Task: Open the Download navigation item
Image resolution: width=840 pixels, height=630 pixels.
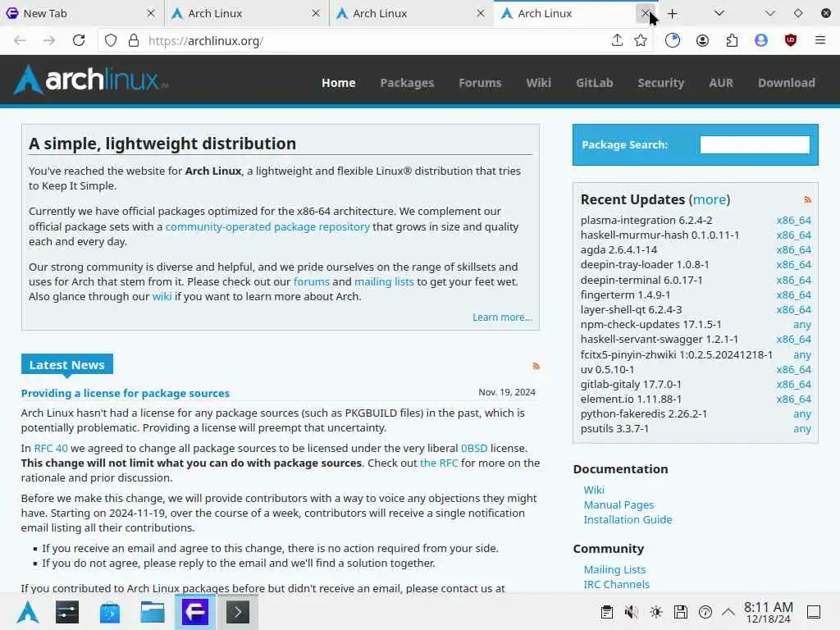Action: [787, 83]
